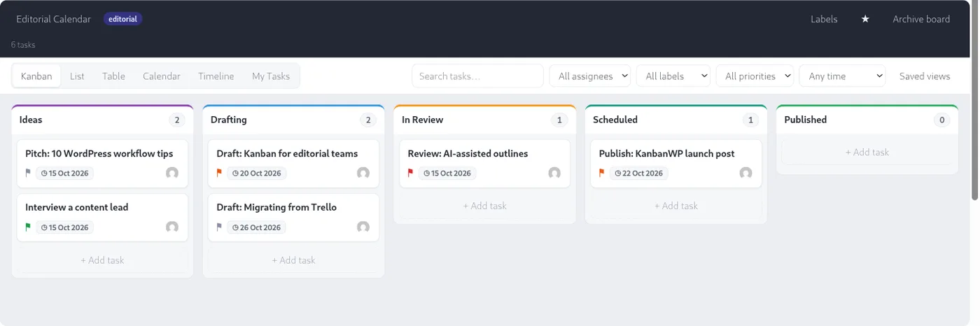This screenshot has height=326, width=980.
Task: Click the 15 Oct 2026 date on Review card
Action: 447,173
